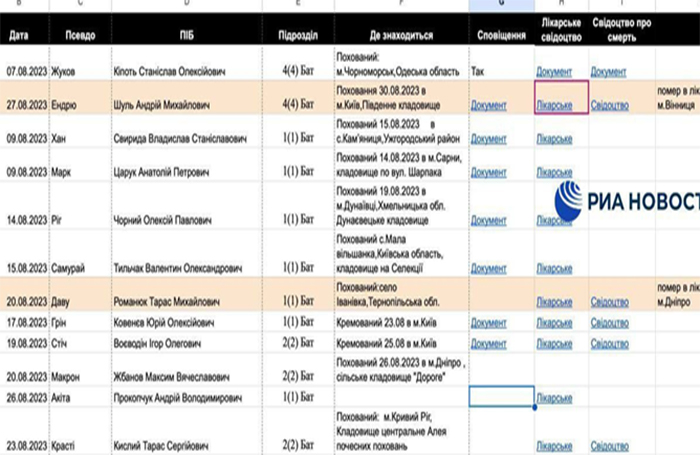Open the Свідоцтво link in the Ендрю row
700x455 pixels.
[x=610, y=105]
